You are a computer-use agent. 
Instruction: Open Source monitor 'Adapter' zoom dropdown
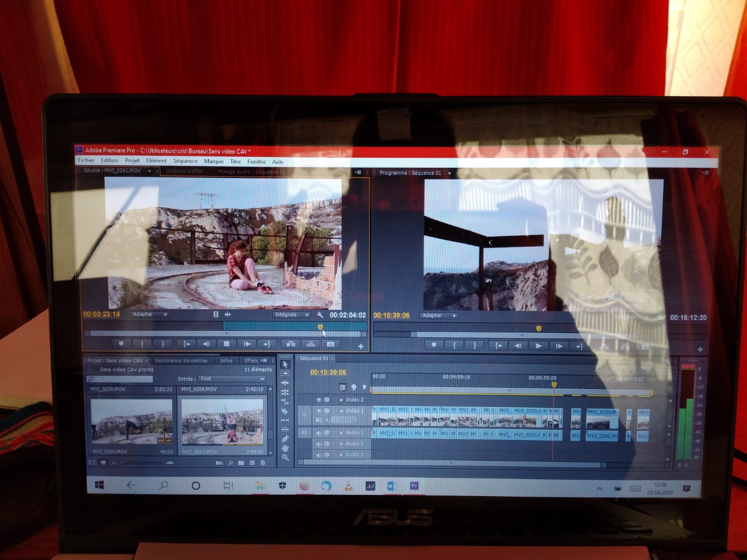click(149, 315)
